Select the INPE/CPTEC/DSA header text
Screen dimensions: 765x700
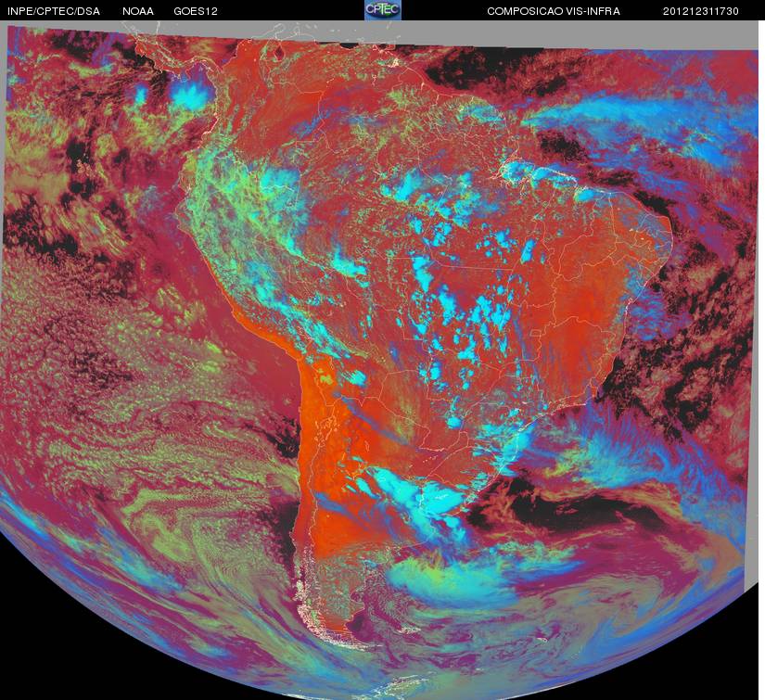[x=53, y=11]
